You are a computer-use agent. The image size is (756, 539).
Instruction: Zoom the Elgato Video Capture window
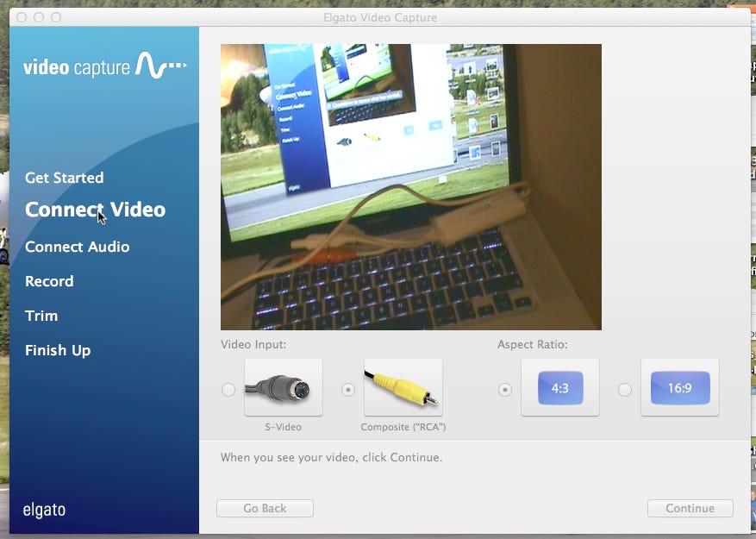(x=56, y=17)
